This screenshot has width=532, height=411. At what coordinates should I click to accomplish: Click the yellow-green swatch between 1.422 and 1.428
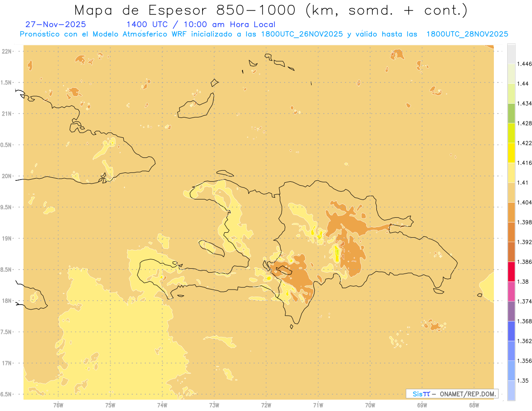(x=511, y=133)
